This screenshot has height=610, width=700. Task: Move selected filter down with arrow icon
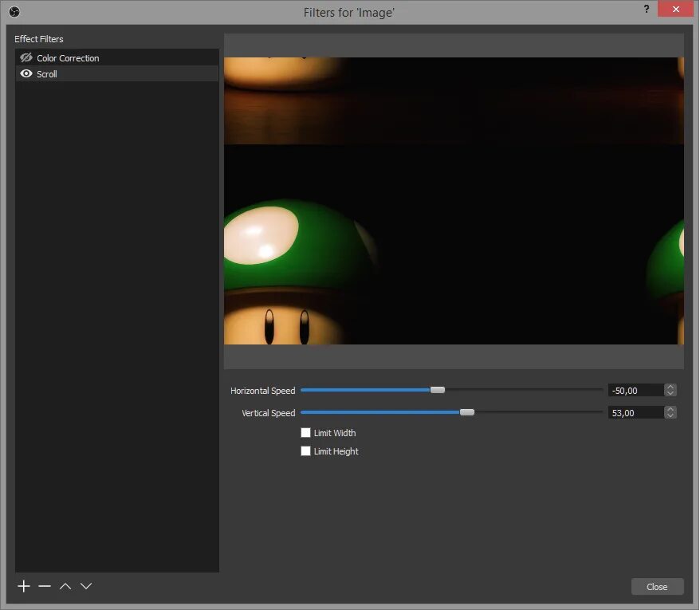[x=86, y=586]
